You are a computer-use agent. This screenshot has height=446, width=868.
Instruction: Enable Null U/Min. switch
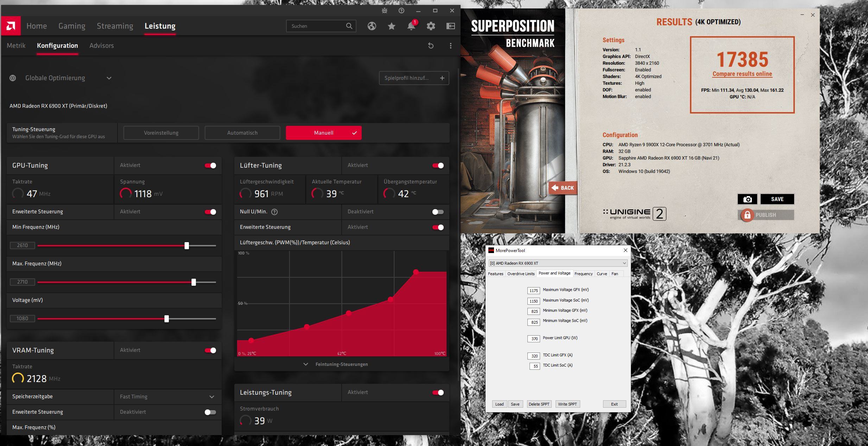coord(438,212)
